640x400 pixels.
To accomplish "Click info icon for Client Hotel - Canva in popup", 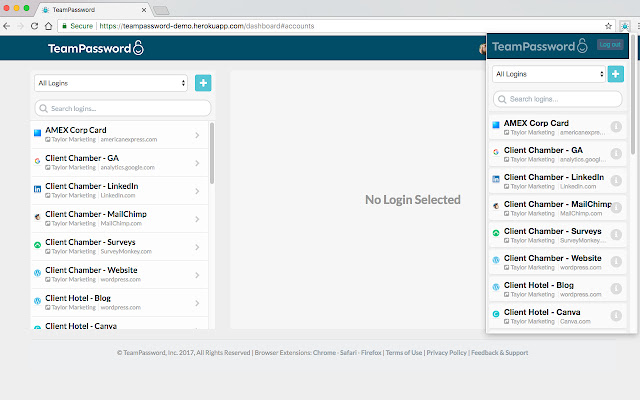I will point(616,316).
